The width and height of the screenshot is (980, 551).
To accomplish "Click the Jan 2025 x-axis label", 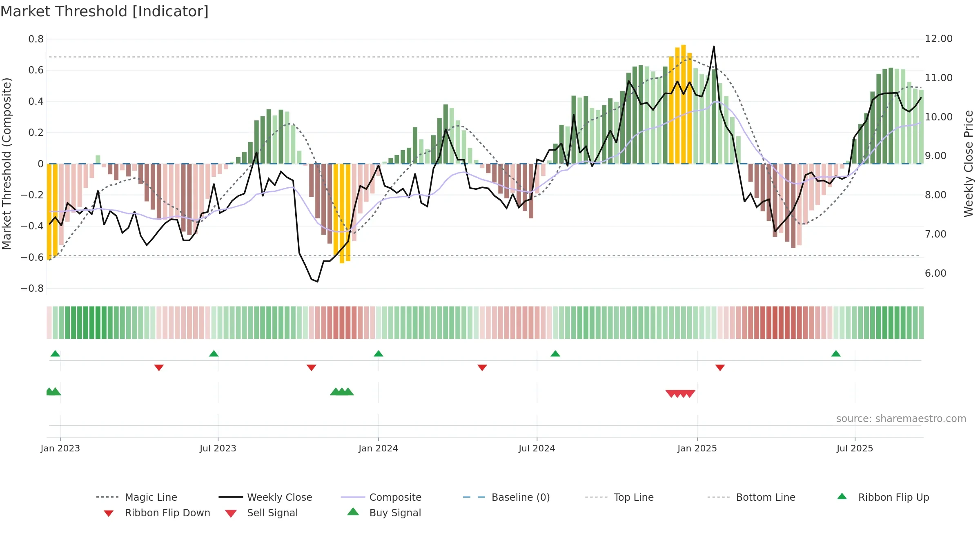I will coord(697,448).
